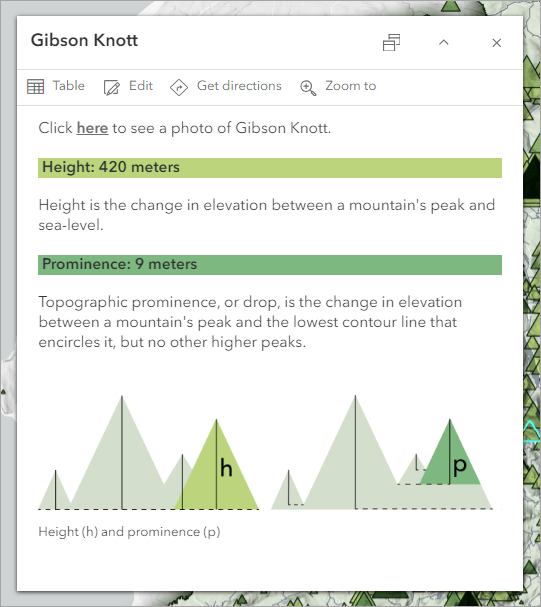Click the small dark triangle on the map's left edge
The height and width of the screenshot is (607, 541).
click(x=3, y=392)
